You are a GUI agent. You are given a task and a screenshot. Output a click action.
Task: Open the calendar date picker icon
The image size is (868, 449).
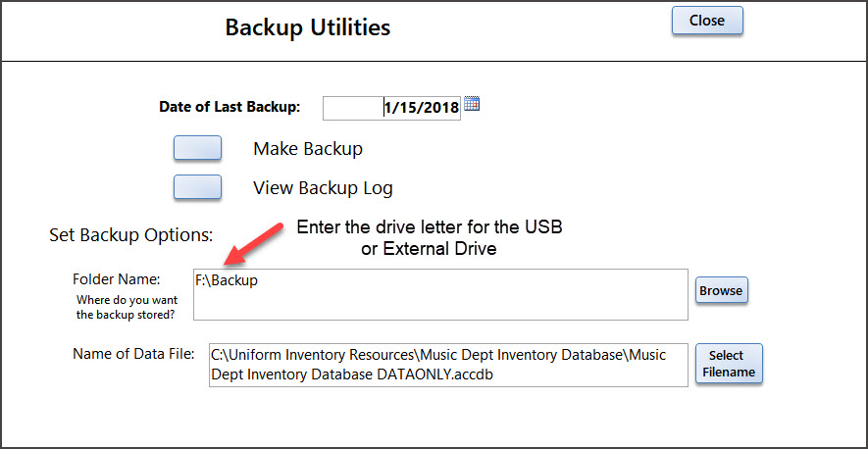[x=472, y=105]
